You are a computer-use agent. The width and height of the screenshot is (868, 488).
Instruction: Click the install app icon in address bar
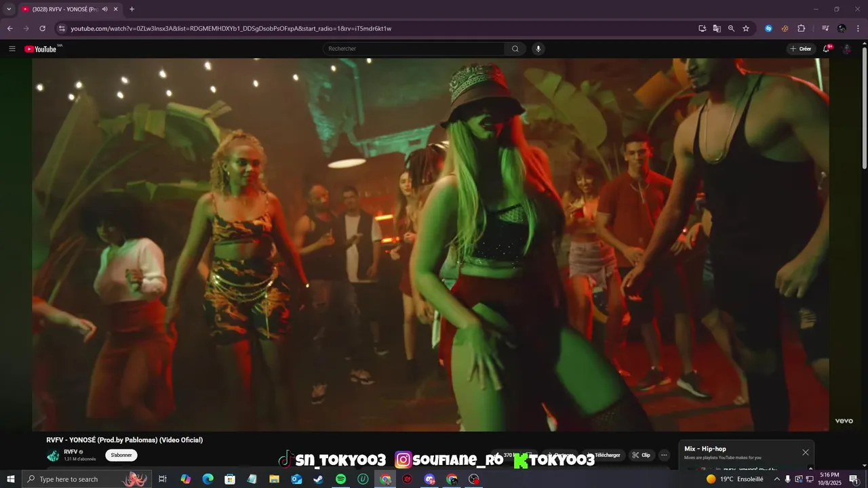[x=703, y=28]
